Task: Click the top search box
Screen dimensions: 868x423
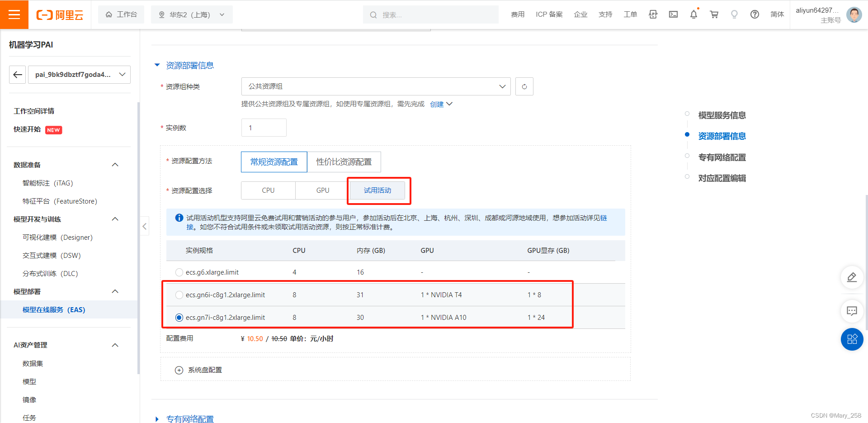Action: click(430, 14)
